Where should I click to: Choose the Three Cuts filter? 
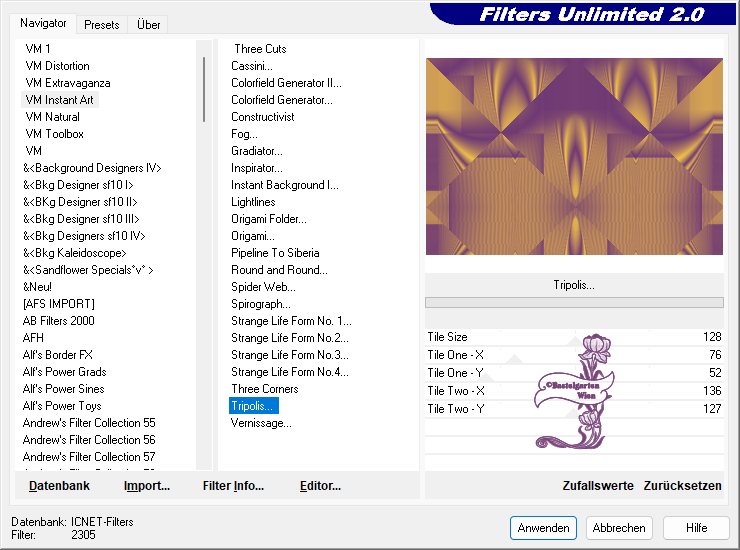[260, 49]
